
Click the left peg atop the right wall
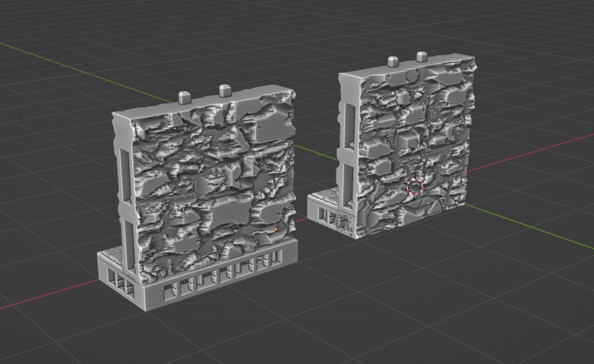click(393, 62)
